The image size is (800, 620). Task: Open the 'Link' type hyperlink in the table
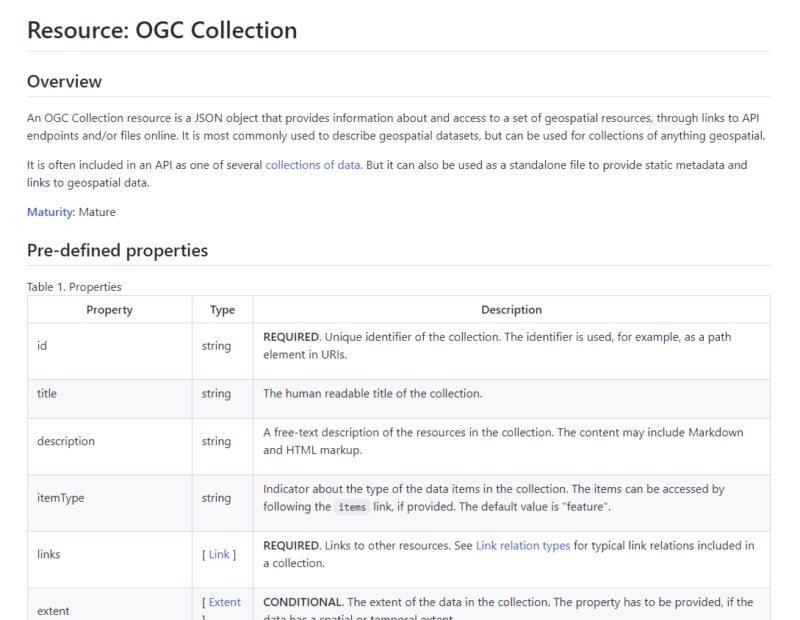[224, 555]
